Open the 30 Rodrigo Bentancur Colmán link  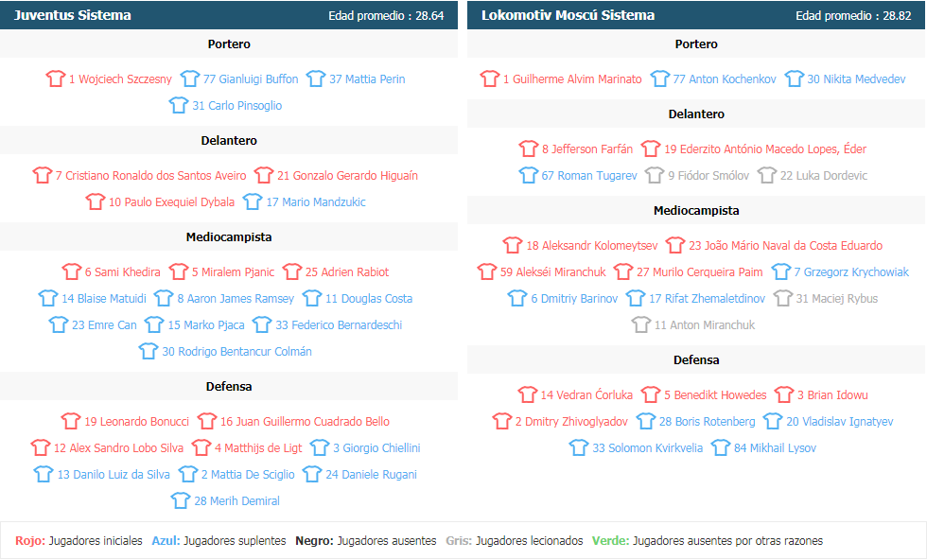pyautogui.click(x=237, y=352)
